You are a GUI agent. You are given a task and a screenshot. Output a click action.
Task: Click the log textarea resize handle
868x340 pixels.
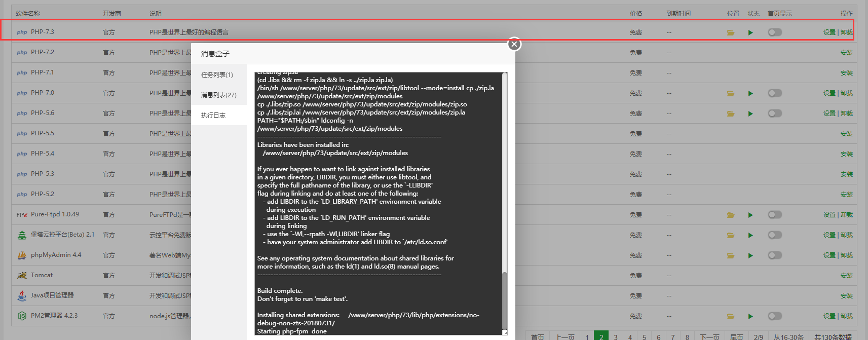point(505,333)
